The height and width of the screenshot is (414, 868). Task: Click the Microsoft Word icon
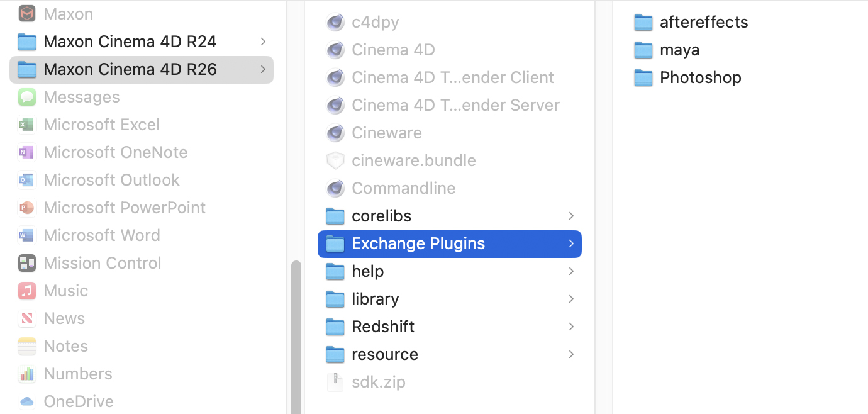(27, 235)
